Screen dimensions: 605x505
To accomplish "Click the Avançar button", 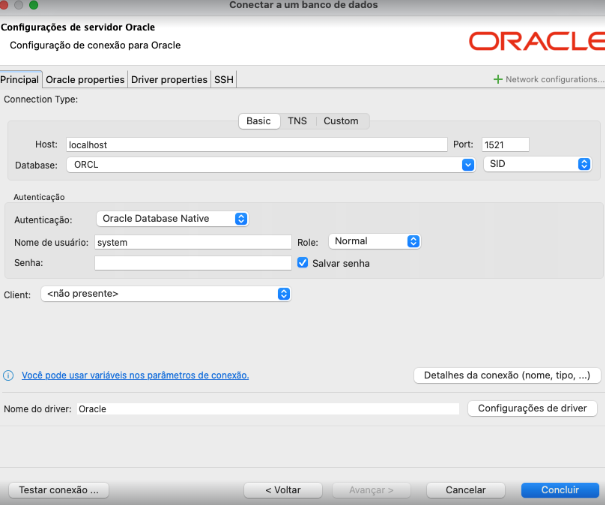I will (x=371, y=490).
